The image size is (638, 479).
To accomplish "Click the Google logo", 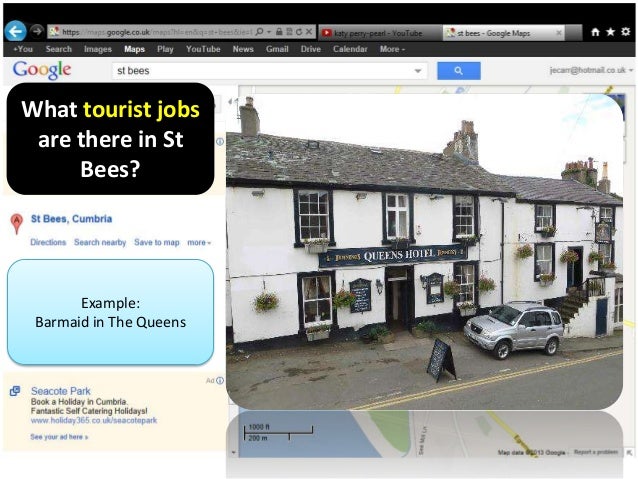I will coord(42,70).
